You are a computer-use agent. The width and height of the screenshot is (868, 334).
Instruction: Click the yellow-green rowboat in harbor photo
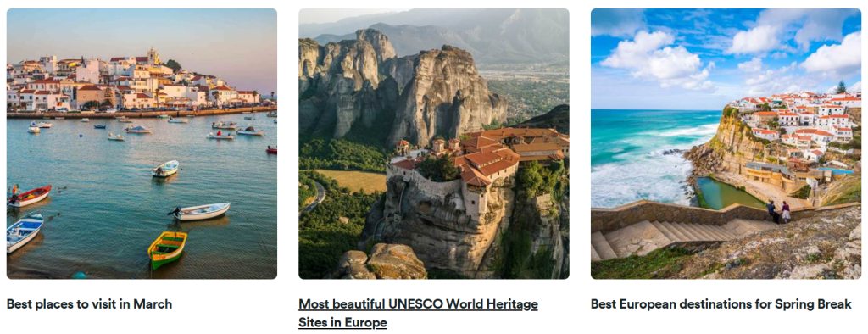click(x=167, y=250)
